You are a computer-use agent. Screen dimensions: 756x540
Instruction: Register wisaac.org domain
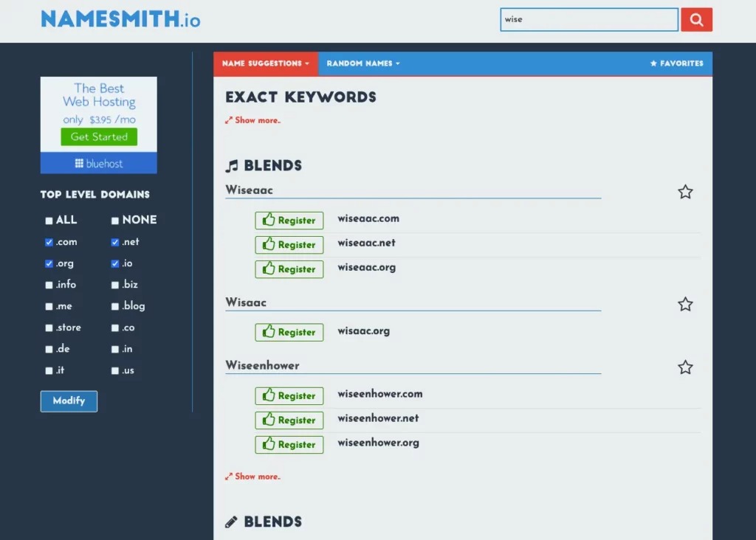[289, 333]
